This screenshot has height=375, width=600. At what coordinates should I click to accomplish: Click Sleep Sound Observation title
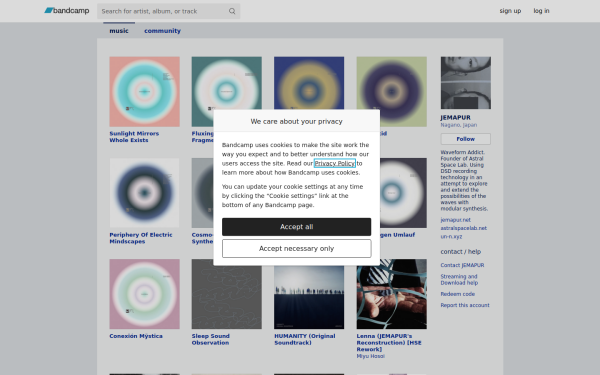click(210, 339)
